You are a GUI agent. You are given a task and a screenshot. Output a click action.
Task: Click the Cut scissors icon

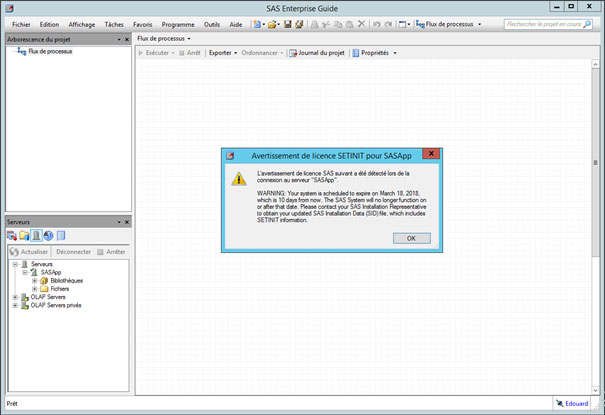coord(326,24)
